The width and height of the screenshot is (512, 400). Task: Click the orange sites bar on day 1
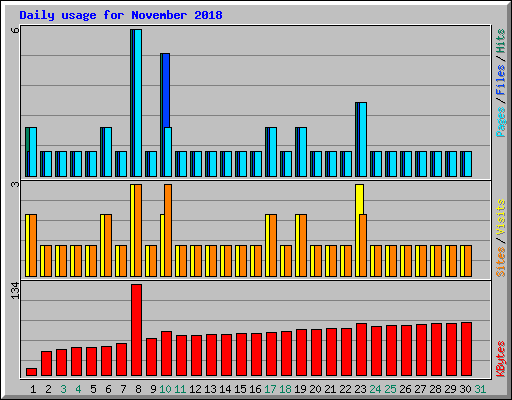point(33,245)
